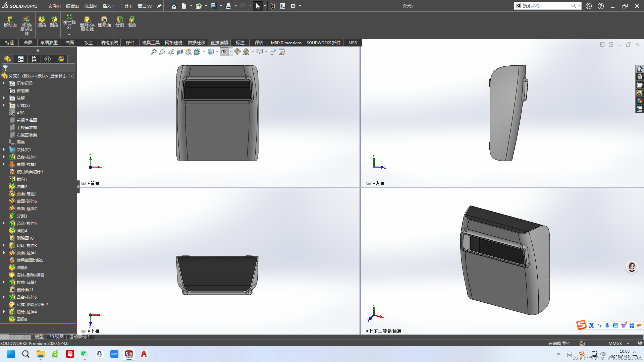644x362 pixels.
Task: Click the 搜索命令 search field
Action: (547, 6)
